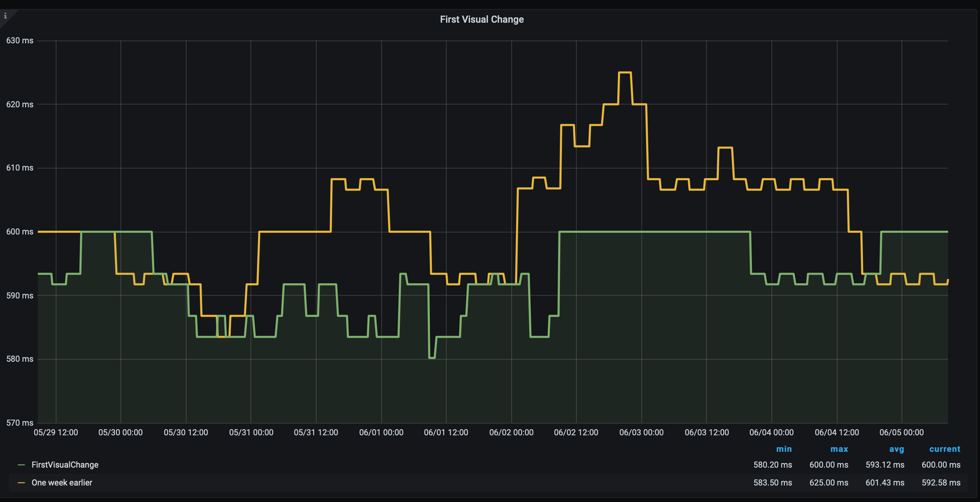Image resolution: width=980 pixels, height=502 pixels.
Task: Select the 580.20 ms min value
Action: click(x=773, y=465)
